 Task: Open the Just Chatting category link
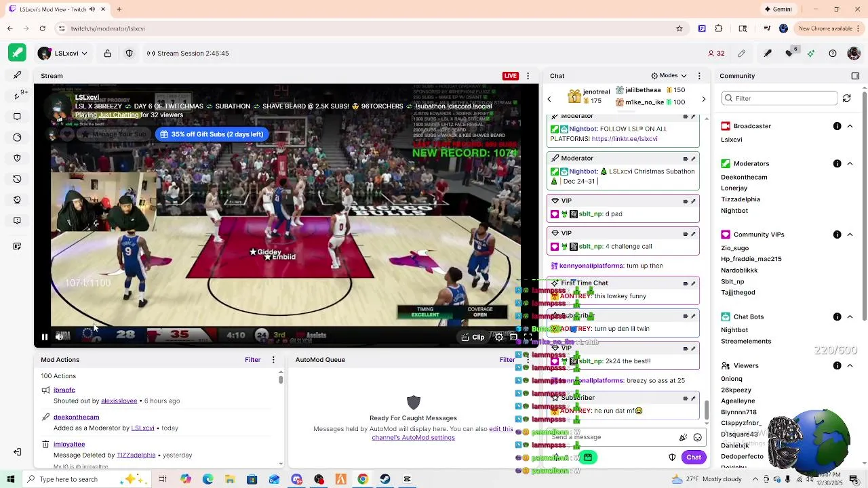[119, 115]
